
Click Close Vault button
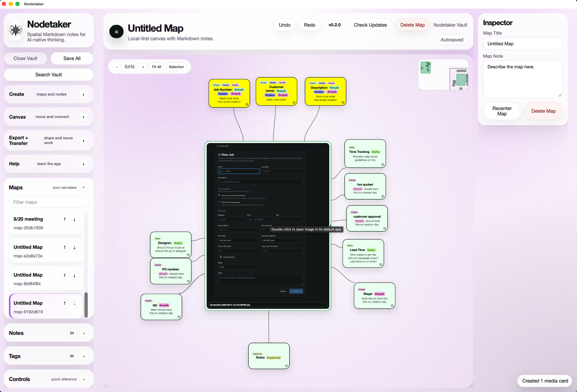click(25, 58)
